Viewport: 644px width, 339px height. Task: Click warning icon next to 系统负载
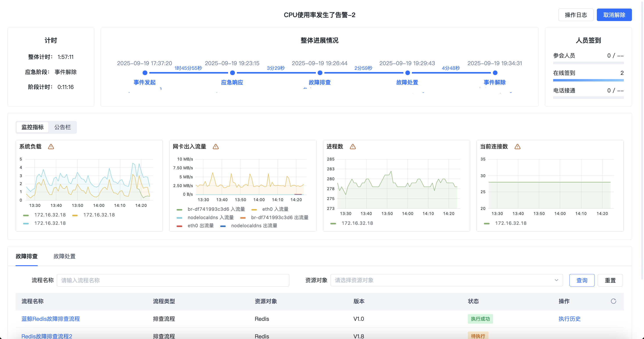coord(51,147)
